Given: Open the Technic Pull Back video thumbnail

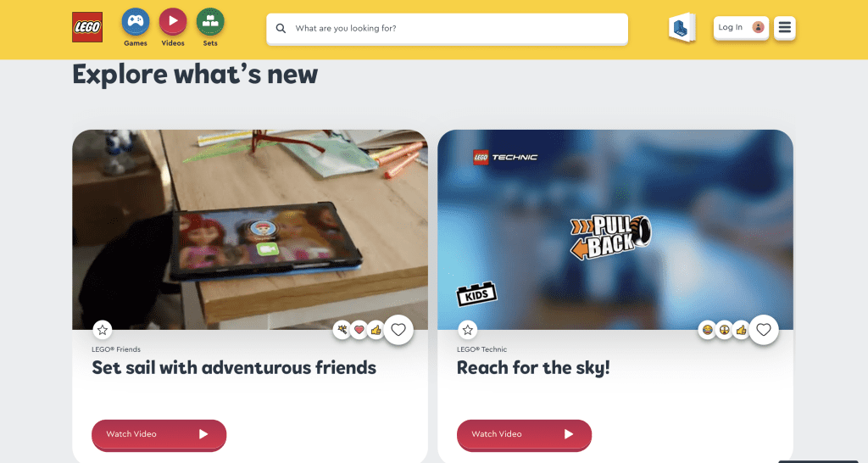Looking at the screenshot, I should pyautogui.click(x=615, y=230).
